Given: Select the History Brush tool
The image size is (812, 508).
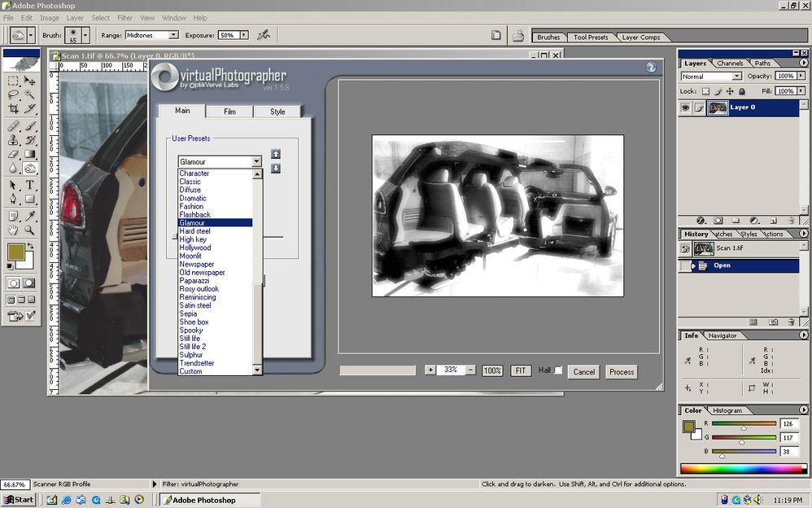Looking at the screenshot, I should pos(29,140).
